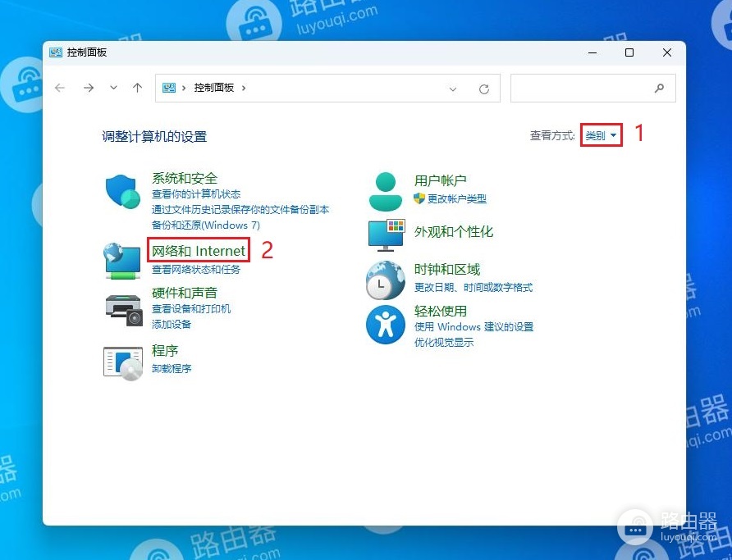Open the User Accounts person icon
This screenshot has height=560, width=732.
[x=385, y=191]
